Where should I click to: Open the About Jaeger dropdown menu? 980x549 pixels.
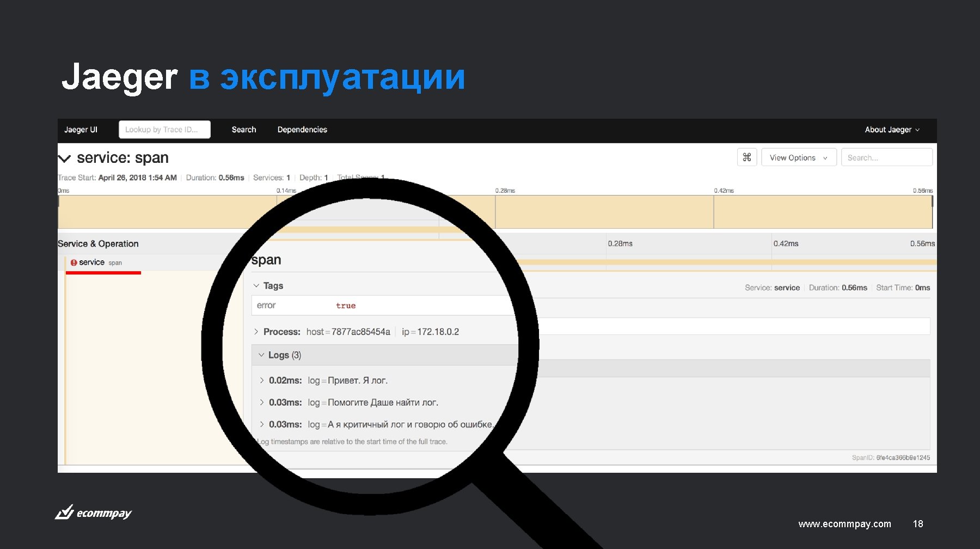[892, 130]
